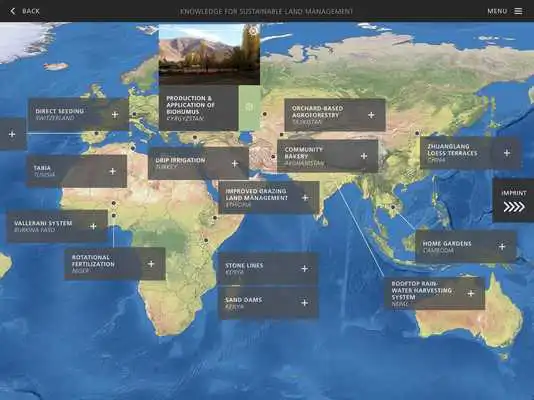Click plus on Zhuanglang Loess Terraces

[x=507, y=153]
